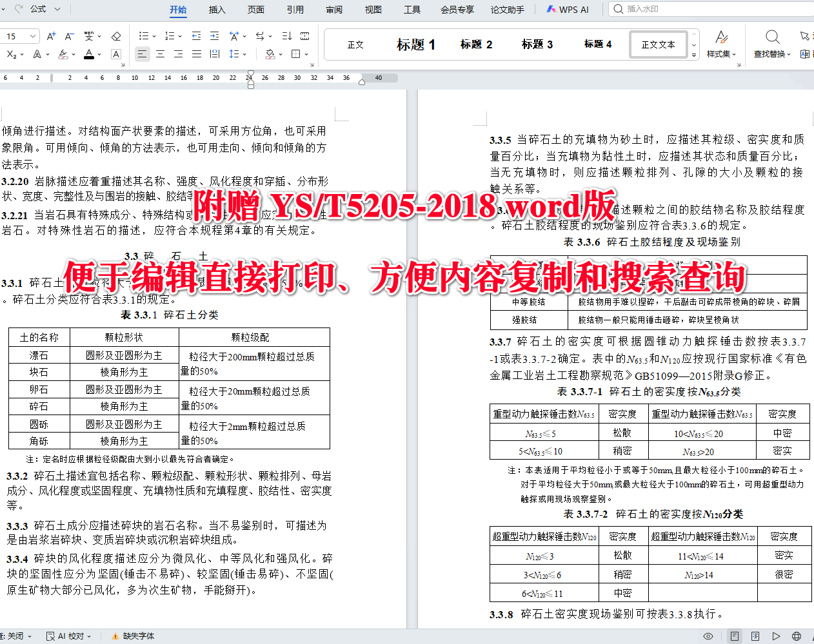
Task: Click the redo arrow icon
Action: [x=18, y=9]
